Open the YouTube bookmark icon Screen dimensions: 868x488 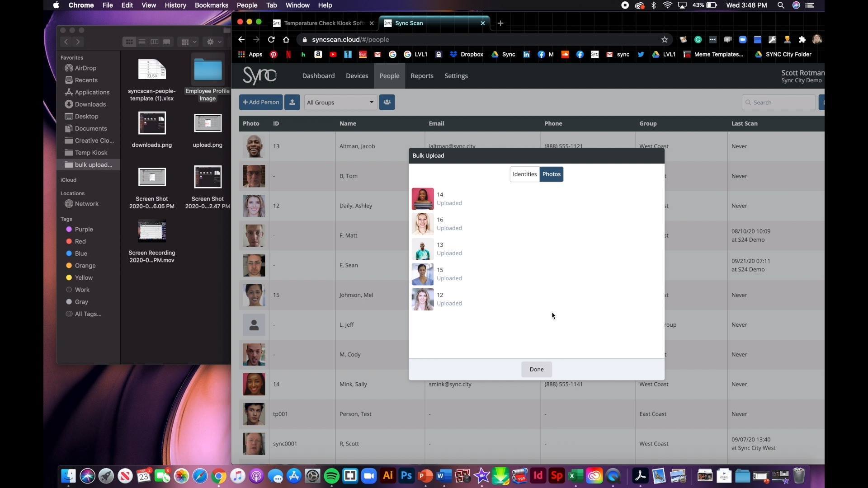[333, 54]
